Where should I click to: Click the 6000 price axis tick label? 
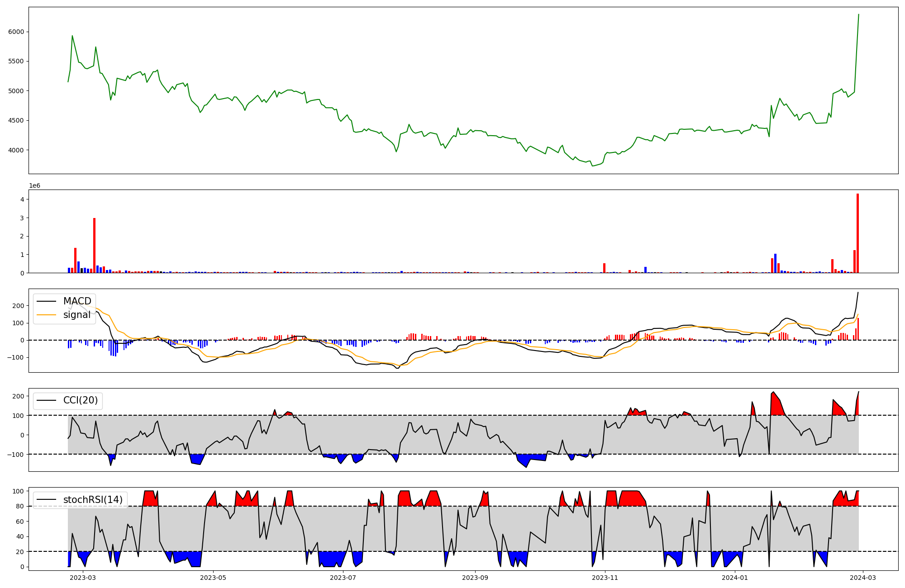pyautogui.click(x=16, y=32)
